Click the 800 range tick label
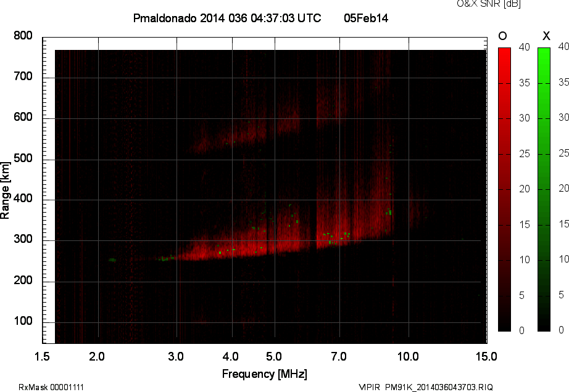 tap(23, 36)
